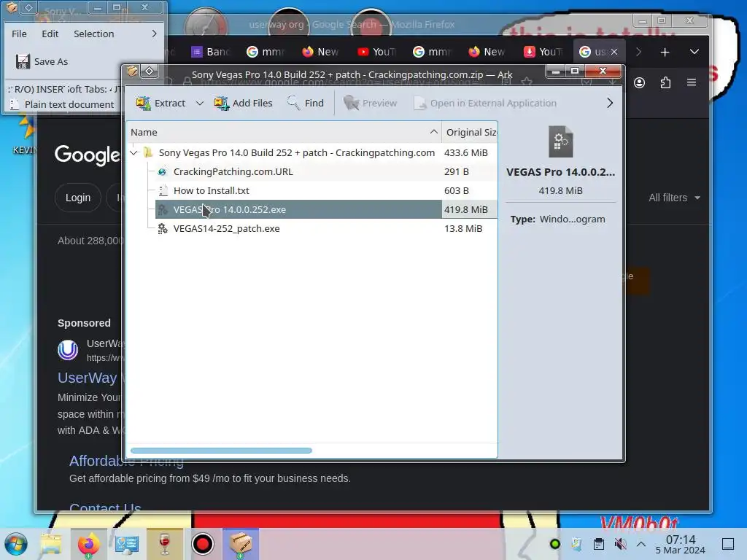This screenshot has width=747, height=560.
Task: Click Add Files in Ark toolbar
Action: pyautogui.click(x=244, y=103)
